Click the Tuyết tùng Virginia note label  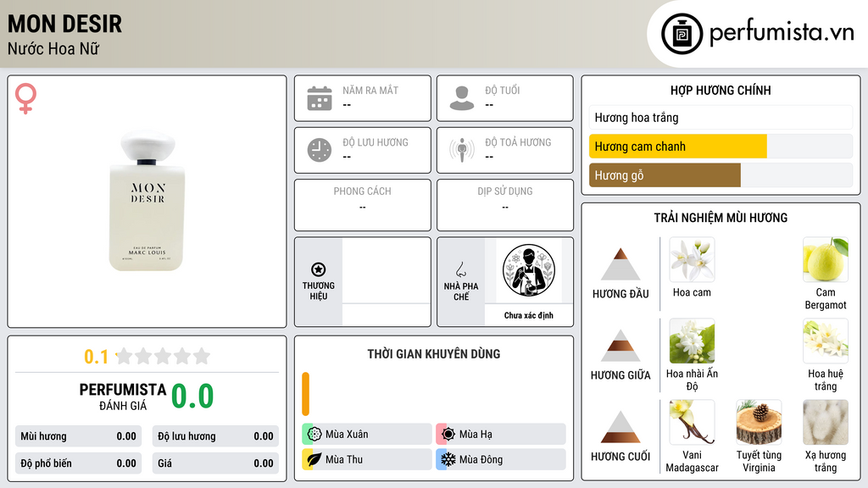click(759, 461)
